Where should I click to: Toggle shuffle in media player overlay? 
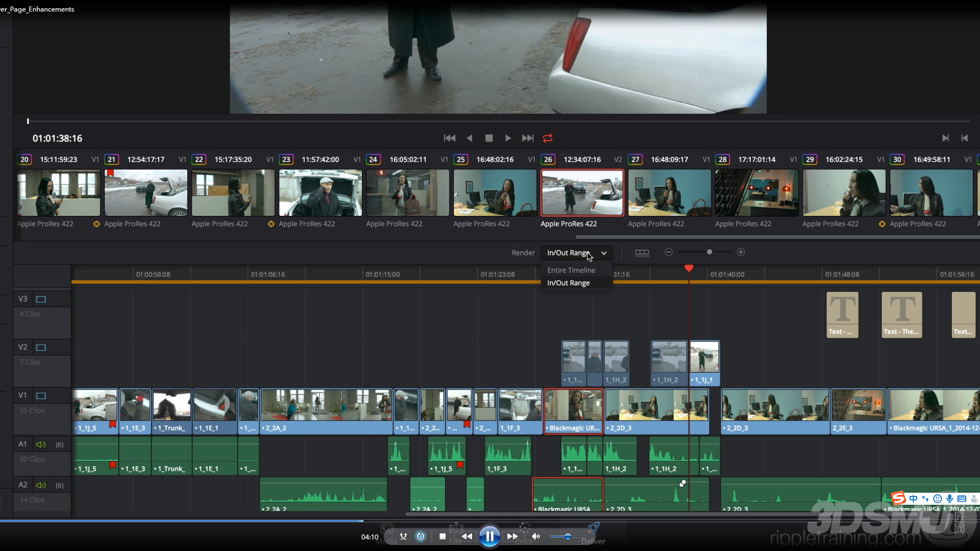pos(403,536)
